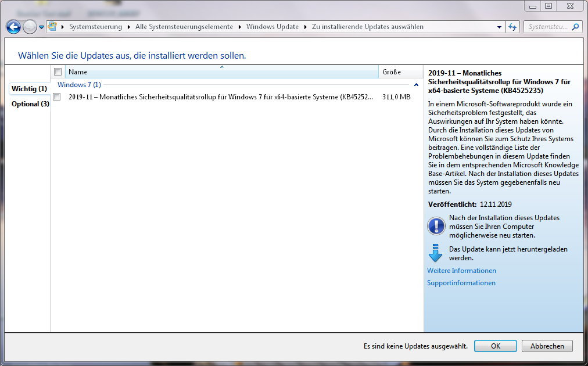Click the Windows 7 (1) group header

pos(79,85)
